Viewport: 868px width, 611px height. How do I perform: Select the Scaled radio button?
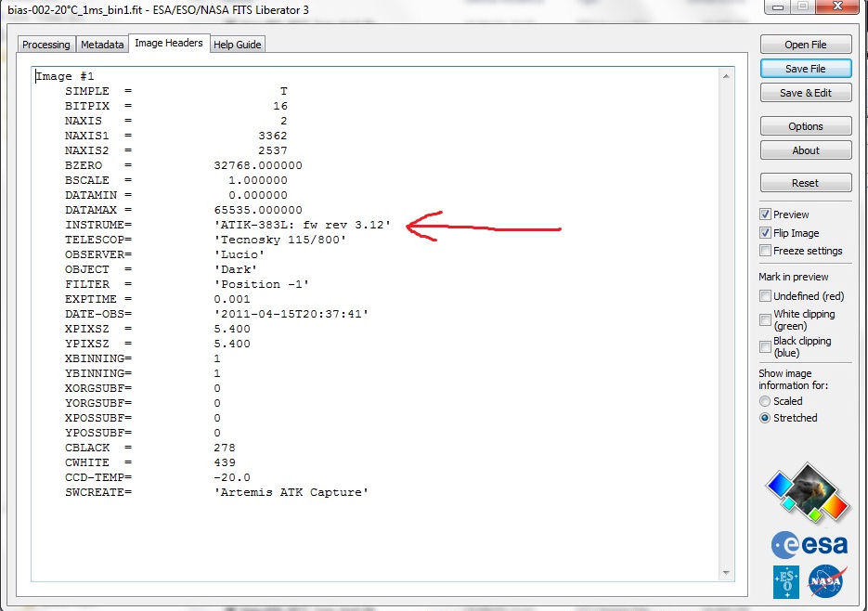[x=765, y=401]
